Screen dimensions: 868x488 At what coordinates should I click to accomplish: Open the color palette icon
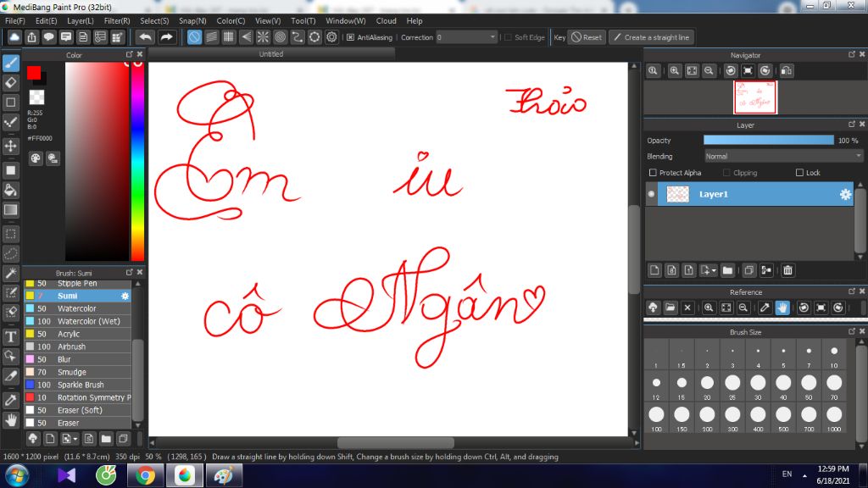36,158
